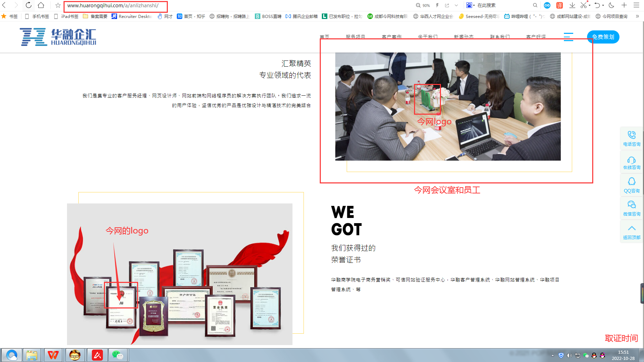Click the 免费策划 button

point(603,37)
